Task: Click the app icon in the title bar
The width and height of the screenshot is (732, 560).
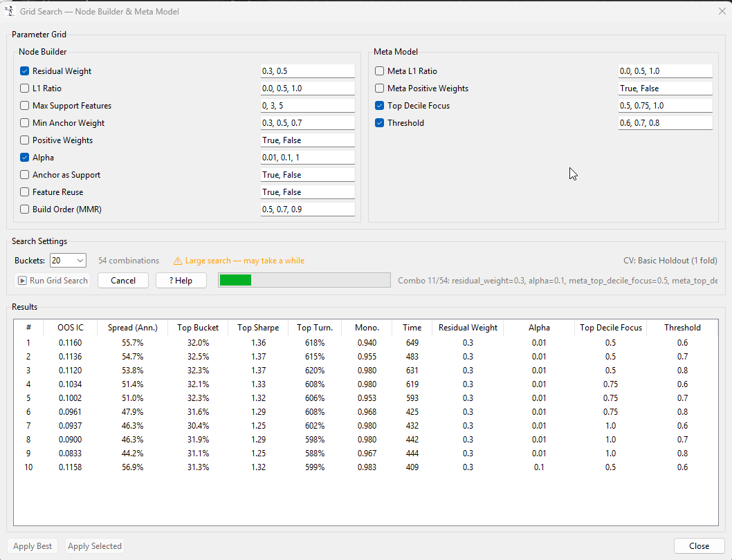Action: click(x=10, y=12)
